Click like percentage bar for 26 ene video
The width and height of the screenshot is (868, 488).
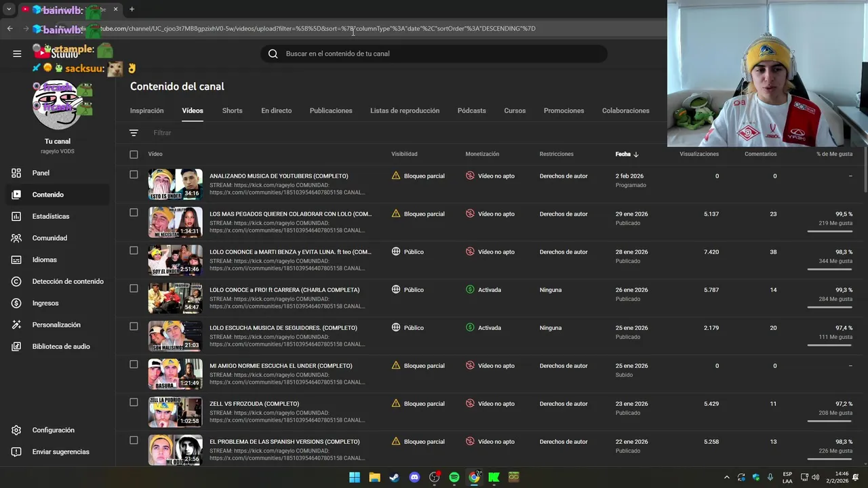click(830, 307)
